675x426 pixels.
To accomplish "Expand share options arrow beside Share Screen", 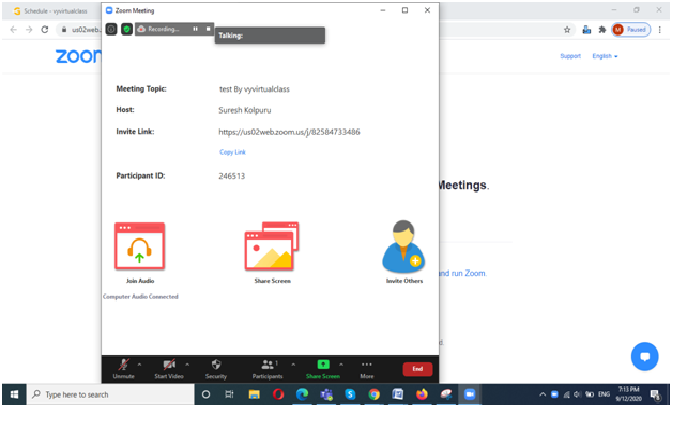I will [341, 364].
